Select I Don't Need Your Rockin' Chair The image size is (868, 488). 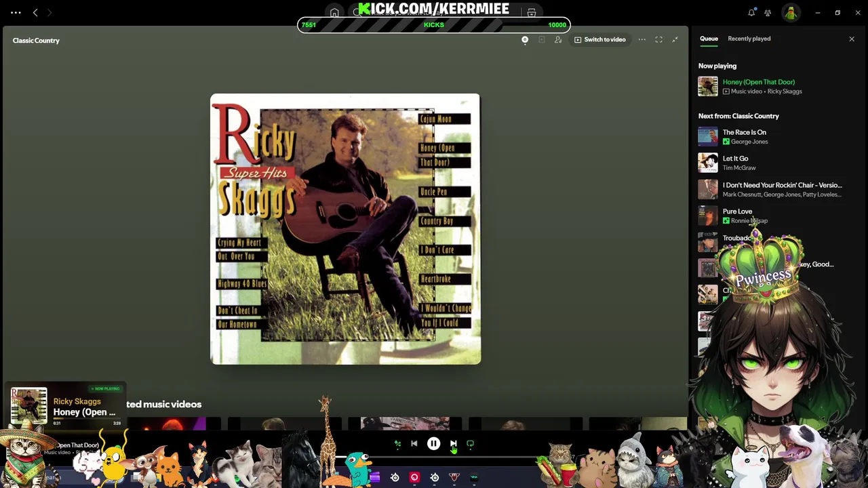click(x=783, y=185)
